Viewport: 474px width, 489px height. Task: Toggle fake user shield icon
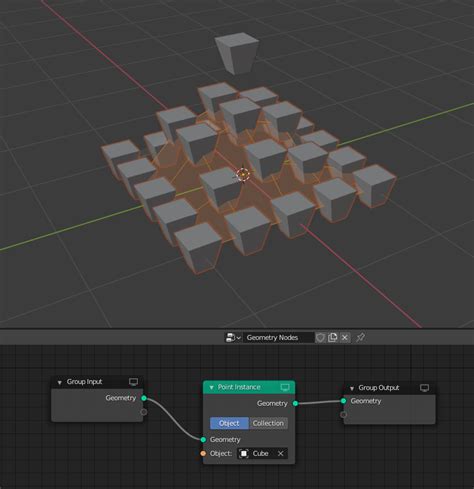(x=320, y=338)
